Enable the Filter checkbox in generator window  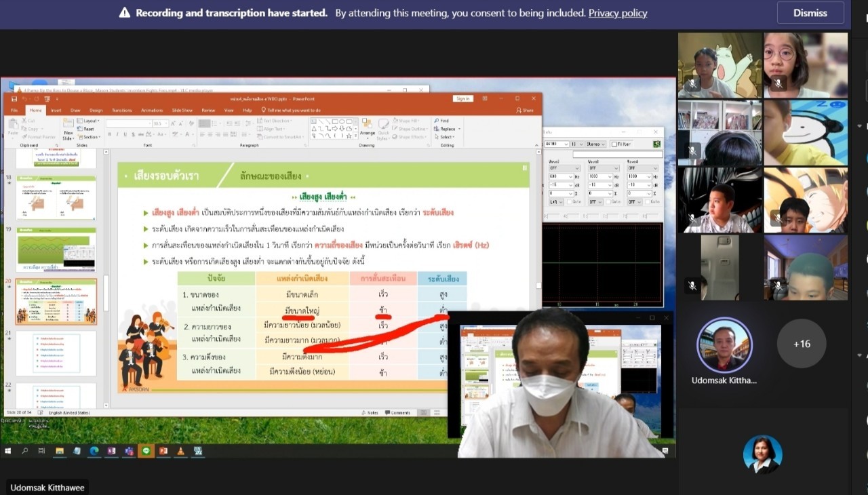614,144
